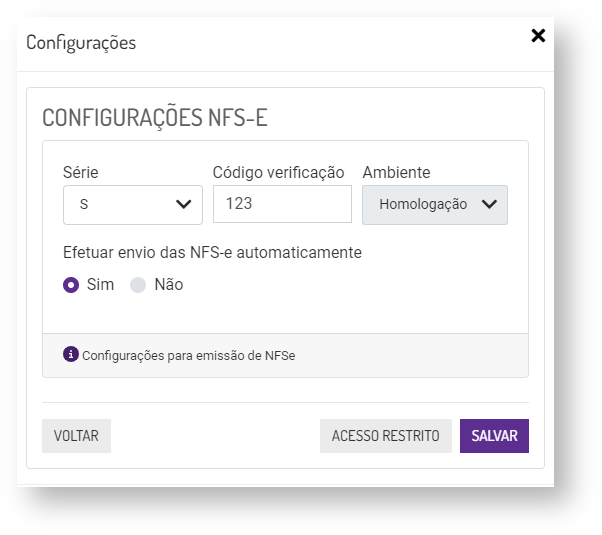Select the Sim radio button
Screen dimensions: 602x535
coord(71,284)
